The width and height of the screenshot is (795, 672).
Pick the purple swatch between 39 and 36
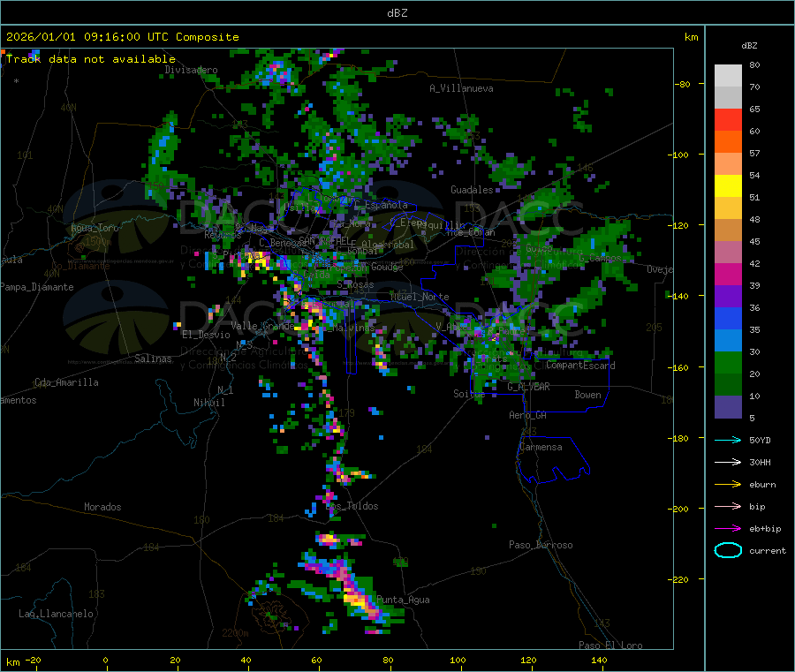click(x=728, y=297)
